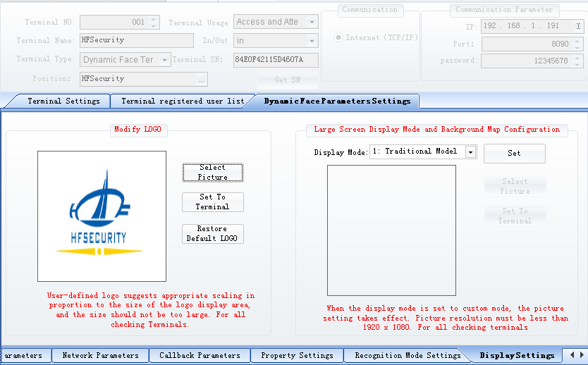
Task: Go to the Property Settings tab
Action: 297,356
